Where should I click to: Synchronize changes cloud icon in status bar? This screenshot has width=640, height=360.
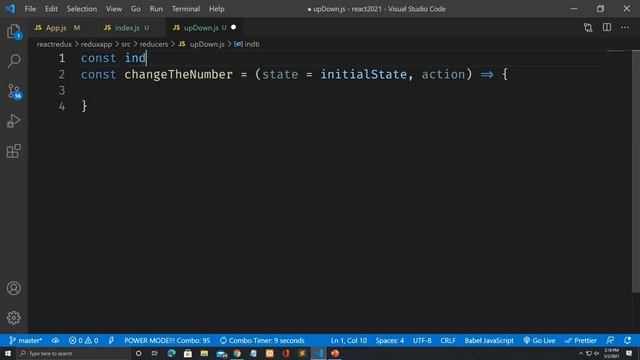(56, 340)
